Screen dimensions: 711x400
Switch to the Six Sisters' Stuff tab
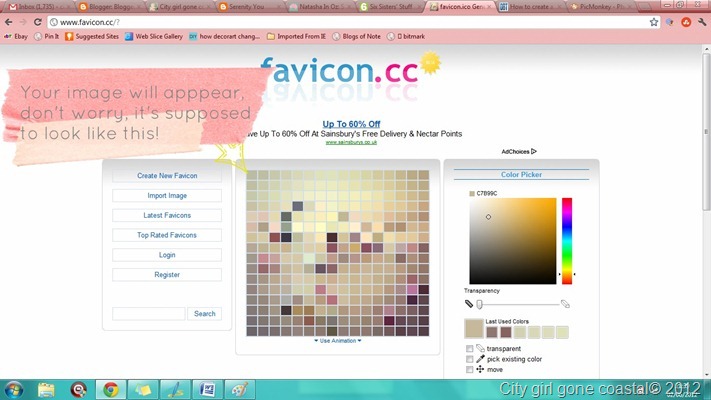(389, 7)
